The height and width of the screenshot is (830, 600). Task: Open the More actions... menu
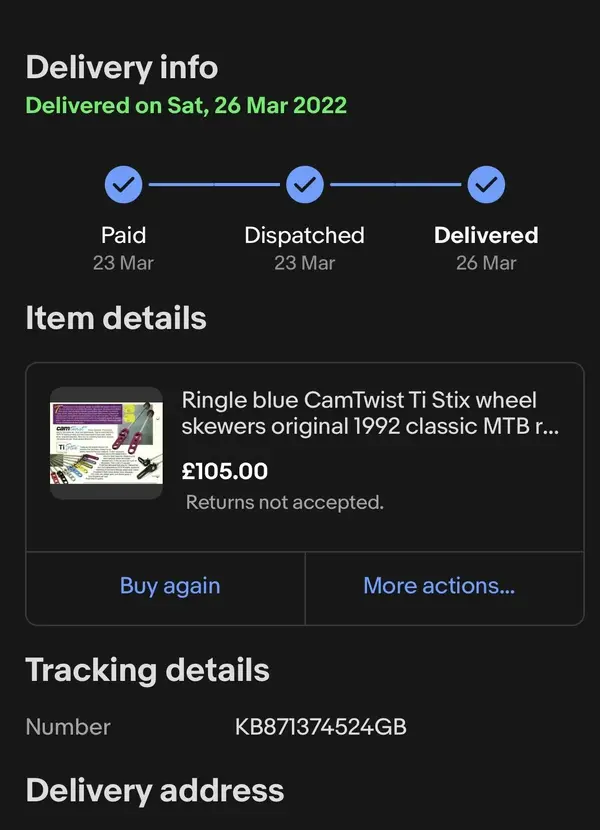[439, 586]
